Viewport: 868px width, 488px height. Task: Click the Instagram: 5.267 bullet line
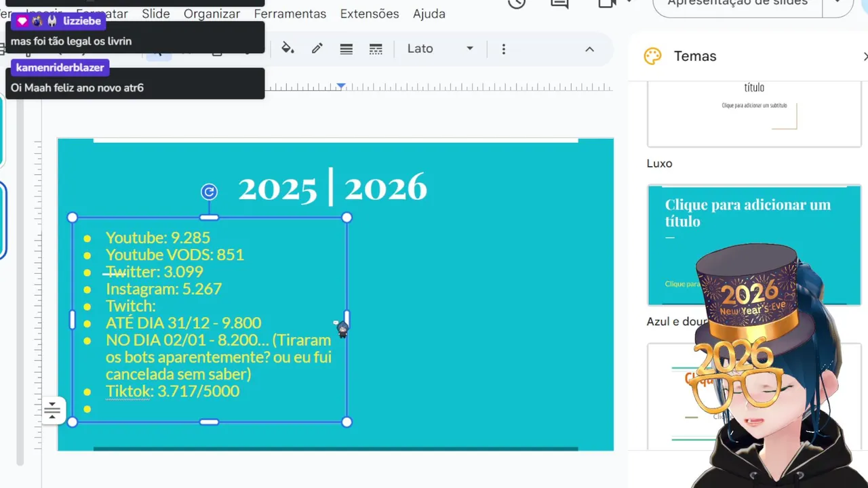[163, 289]
